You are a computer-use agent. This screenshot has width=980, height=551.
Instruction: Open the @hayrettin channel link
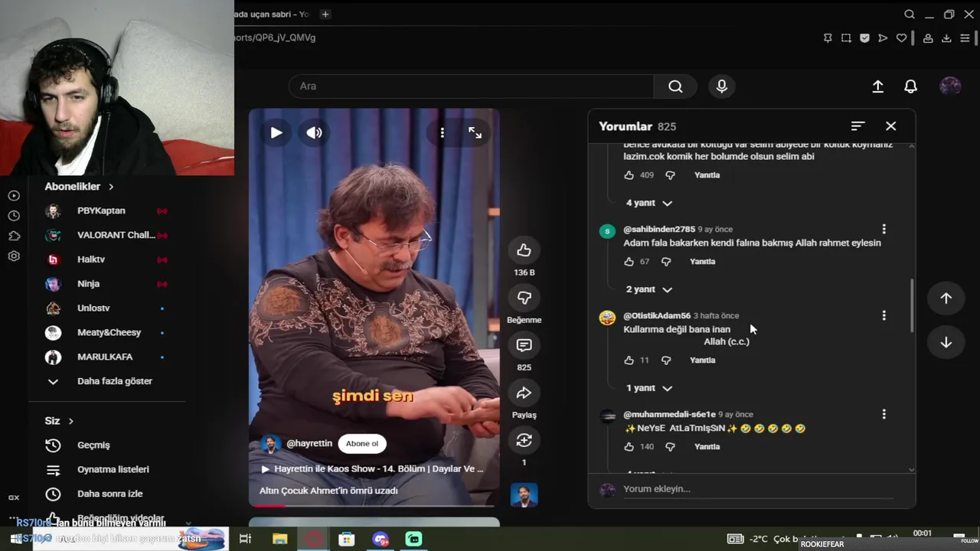tap(309, 444)
